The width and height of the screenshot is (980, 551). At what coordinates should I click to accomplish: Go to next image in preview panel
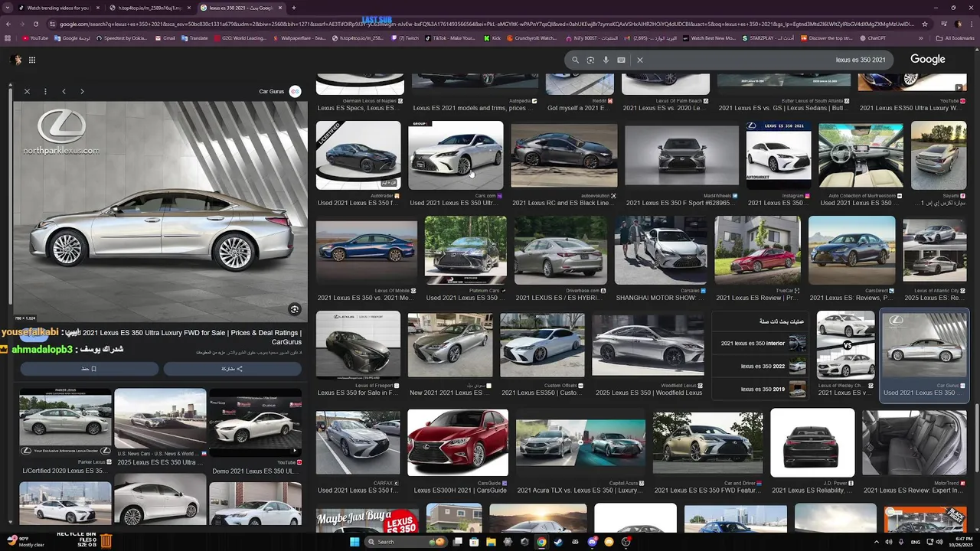[x=82, y=92]
